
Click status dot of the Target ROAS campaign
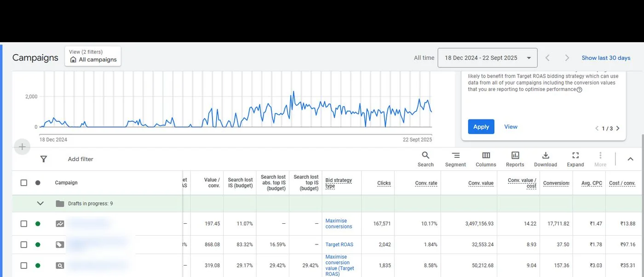coord(38,244)
